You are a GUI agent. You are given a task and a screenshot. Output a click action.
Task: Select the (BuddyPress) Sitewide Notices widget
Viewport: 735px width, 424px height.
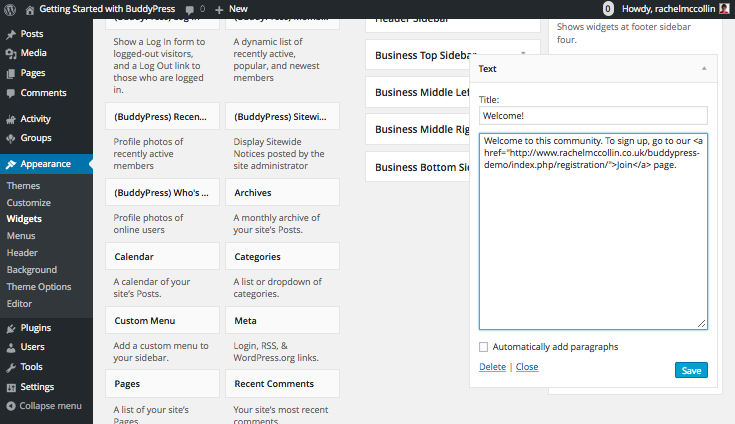(x=282, y=117)
